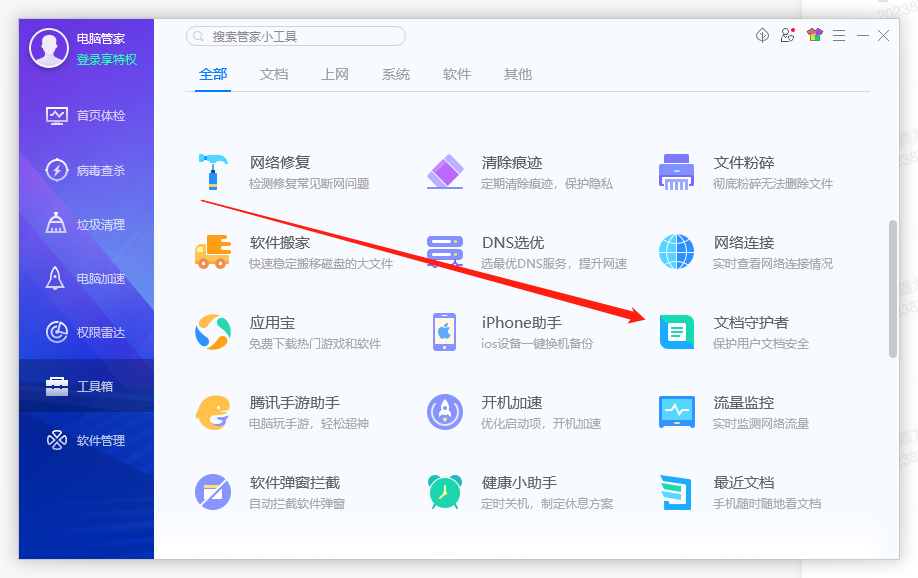Click the leaf icon in title bar

click(x=762, y=35)
